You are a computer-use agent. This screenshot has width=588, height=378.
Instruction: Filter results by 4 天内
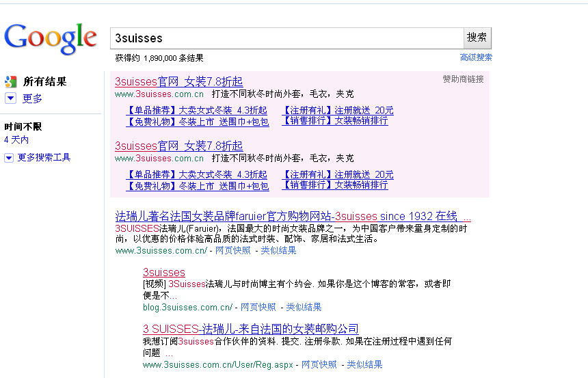coord(16,140)
